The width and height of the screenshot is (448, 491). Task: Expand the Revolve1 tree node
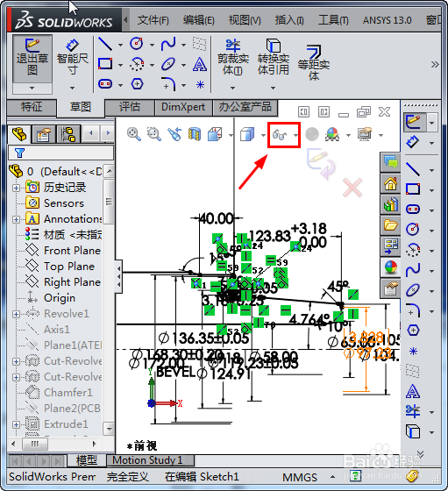[16, 314]
